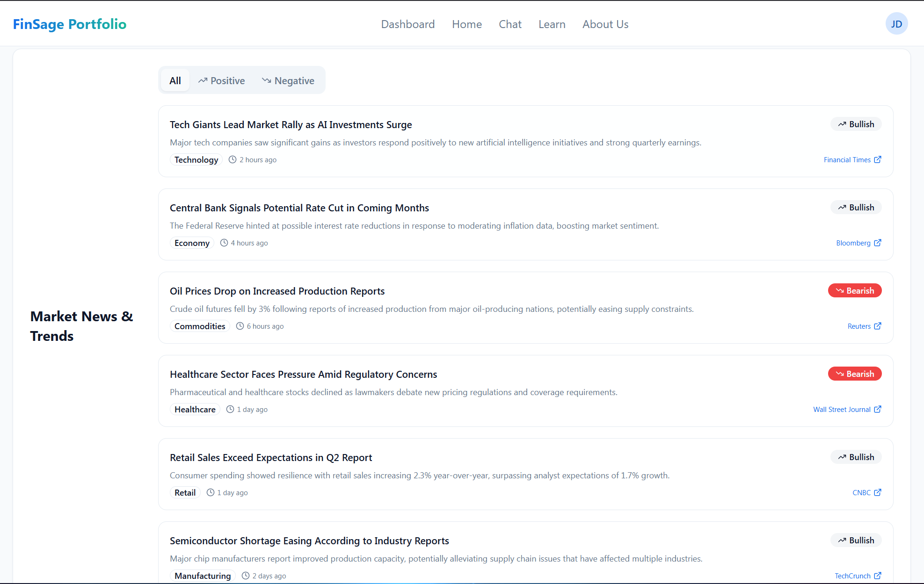
Task: Open the Healthcare Sector Faces Pressure headline
Action: tap(303, 374)
